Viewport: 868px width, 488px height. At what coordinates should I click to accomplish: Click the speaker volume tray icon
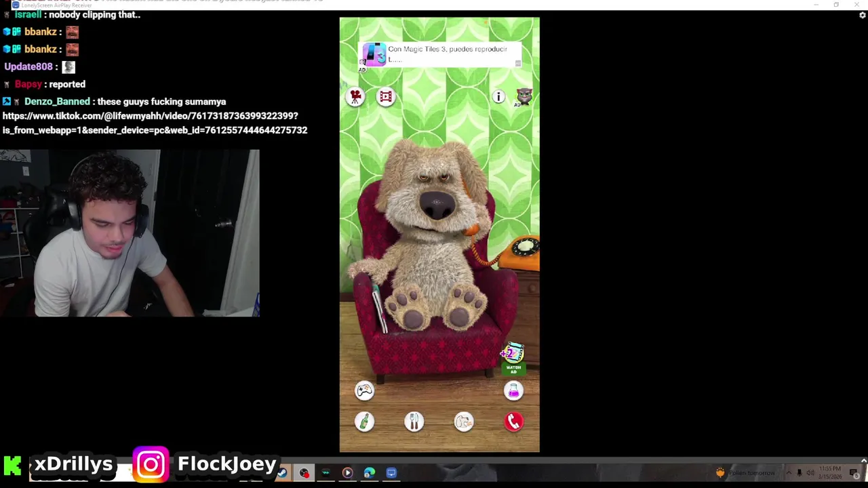point(810,473)
